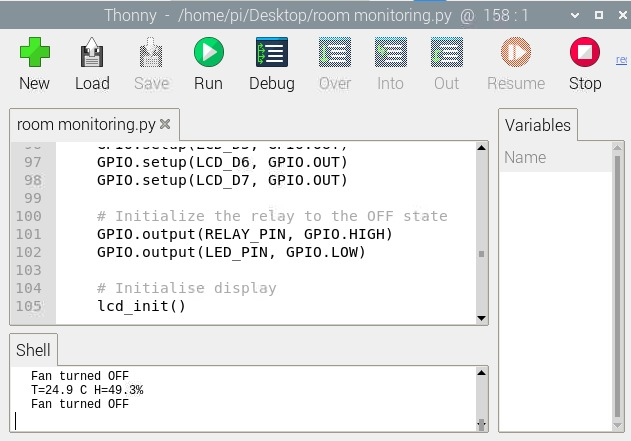Image resolution: width=631 pixels, height=441 pixels.
Task: Click line GPIO.setup(LCD_D6, GPIO.OUT)
Action: click(222, 162)
